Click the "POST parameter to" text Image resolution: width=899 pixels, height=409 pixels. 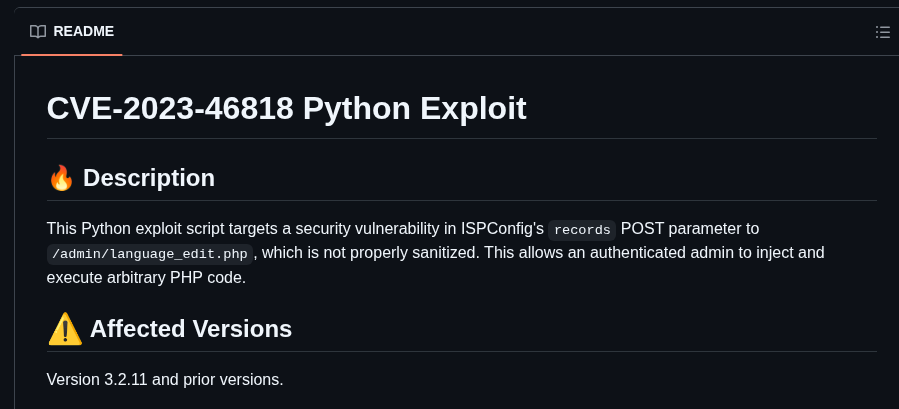tap(690, 229)
